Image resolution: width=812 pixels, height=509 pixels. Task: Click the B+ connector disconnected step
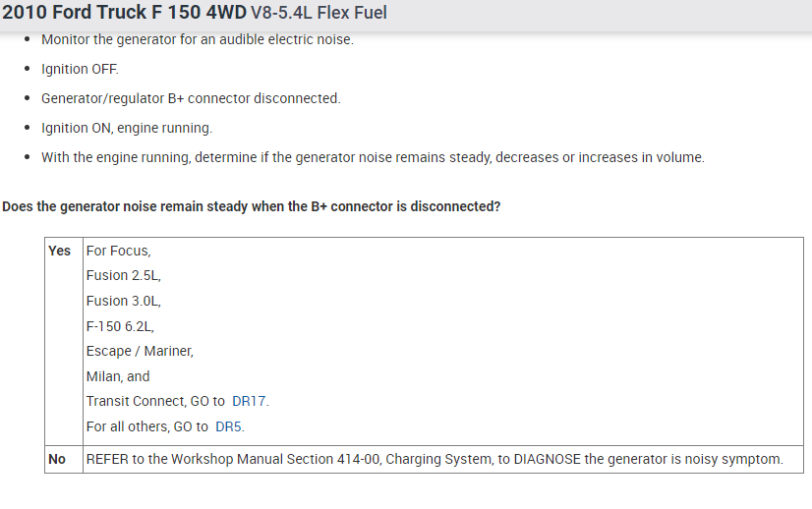pyautogui.click(x=191, y=99)
